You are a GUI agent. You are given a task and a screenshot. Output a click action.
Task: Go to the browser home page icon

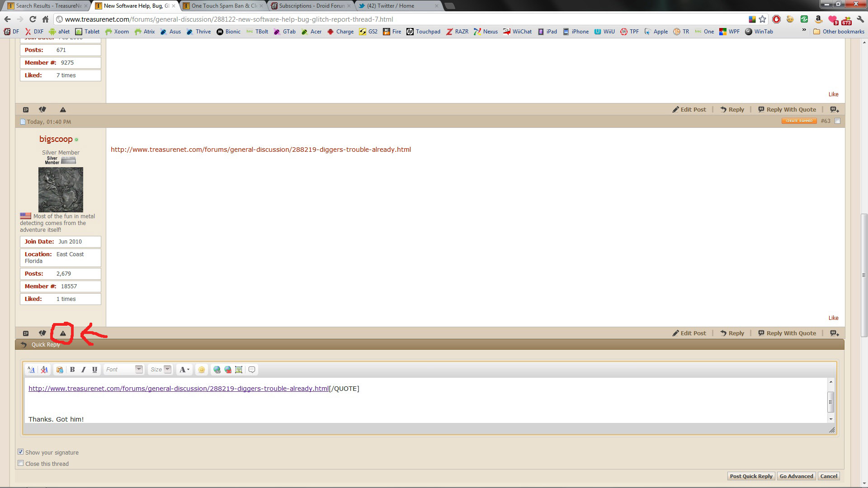coord(45,19)
